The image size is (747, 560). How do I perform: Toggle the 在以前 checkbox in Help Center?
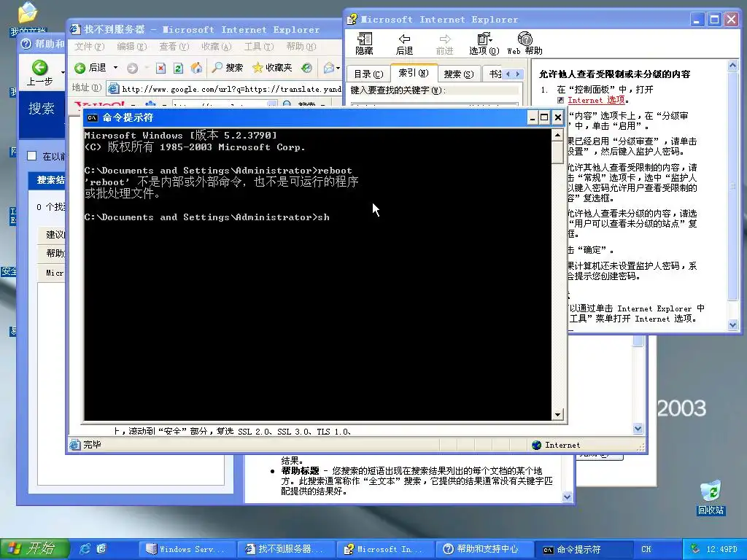pyautogui.click(x=32, y=156)
